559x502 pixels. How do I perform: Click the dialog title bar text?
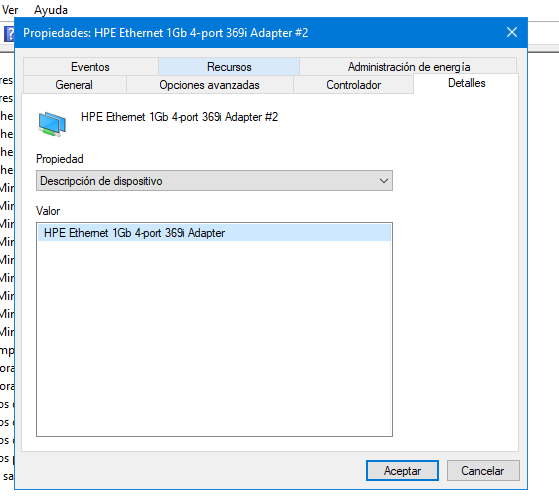pyautogui.click(x=165, y=33)
